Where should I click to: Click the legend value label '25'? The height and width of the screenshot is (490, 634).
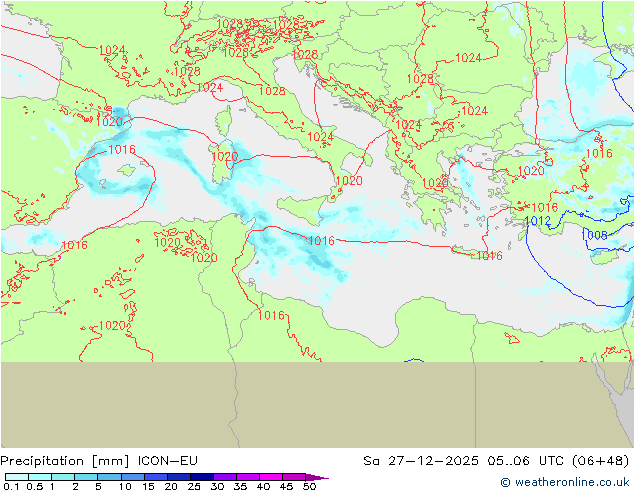point(194,486)
